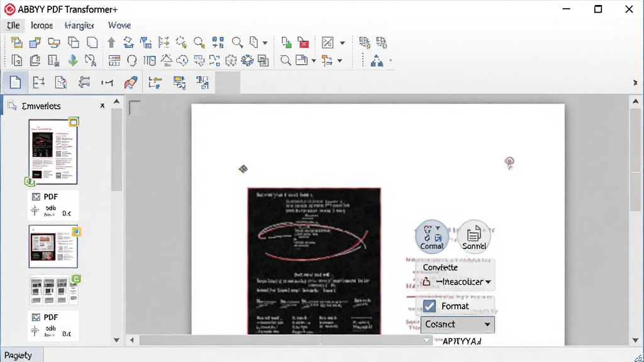Click the yellow stacked pages icon at toolbar start
This screenshot has width=644, height=362.
[x=17, y=42]
